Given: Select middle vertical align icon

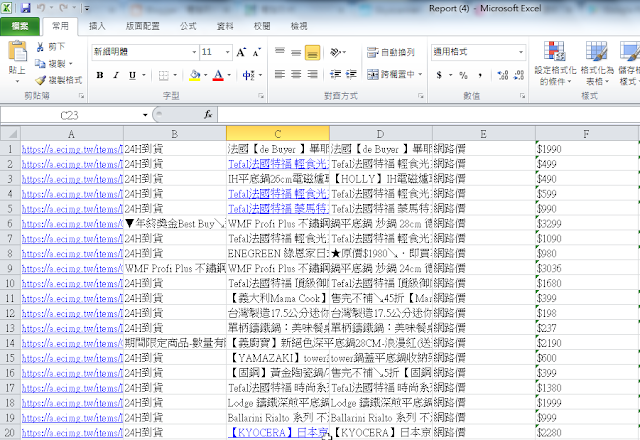Looking at the screenshot, I should click(x=296, y=52).
